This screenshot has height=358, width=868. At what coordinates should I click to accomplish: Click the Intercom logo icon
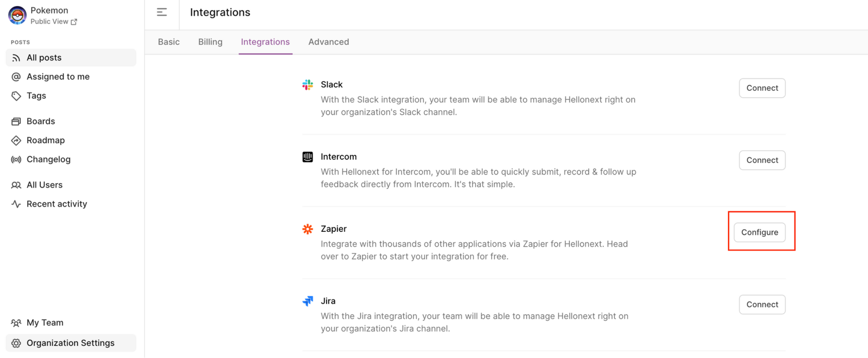308,157
